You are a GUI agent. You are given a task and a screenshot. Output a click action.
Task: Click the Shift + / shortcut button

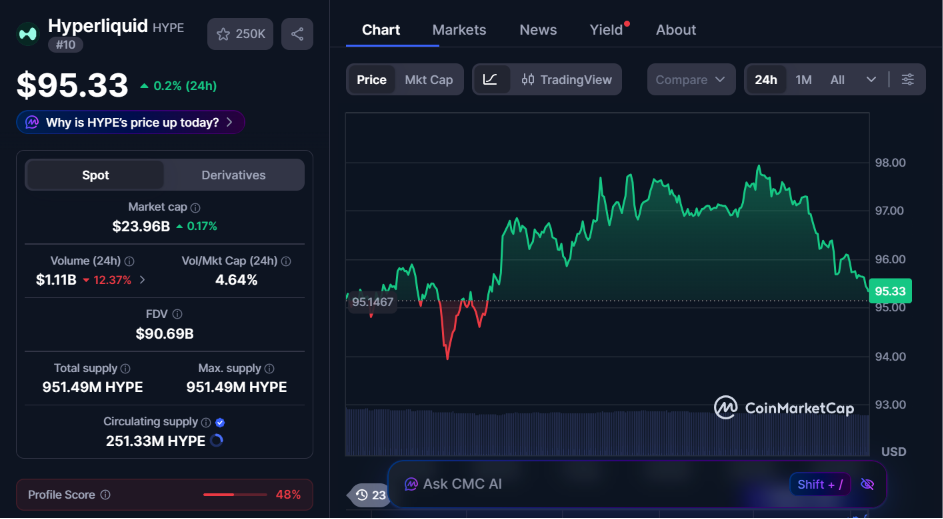(x=820, y=484)
